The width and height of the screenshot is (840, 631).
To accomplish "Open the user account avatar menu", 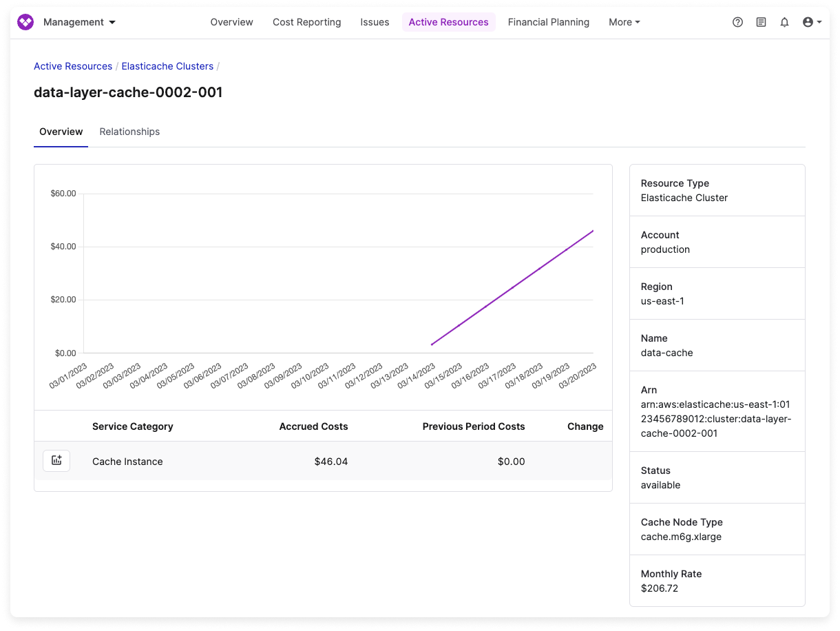I will coord(812,22).
